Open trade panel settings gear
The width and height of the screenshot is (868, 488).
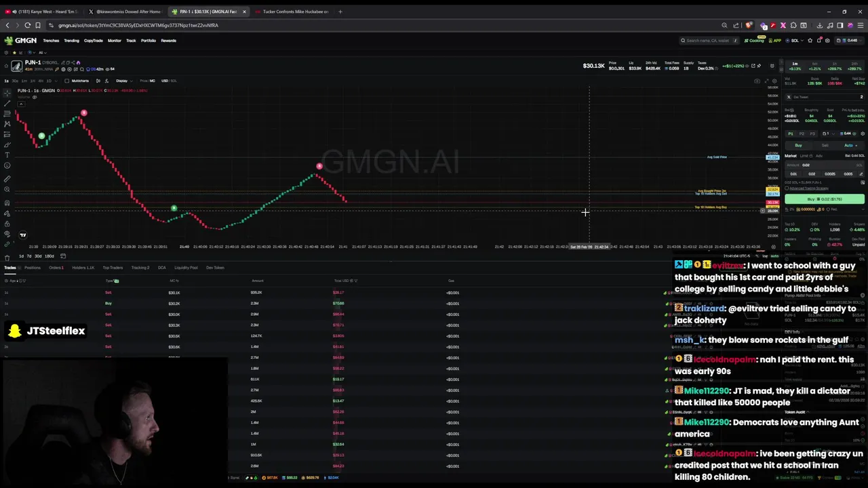tap(863, 134)
